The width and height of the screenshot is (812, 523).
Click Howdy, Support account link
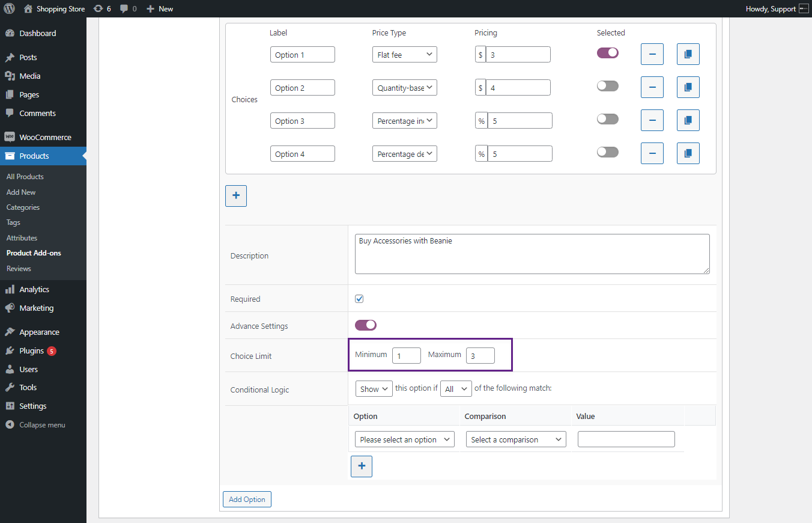coord(771,9)
